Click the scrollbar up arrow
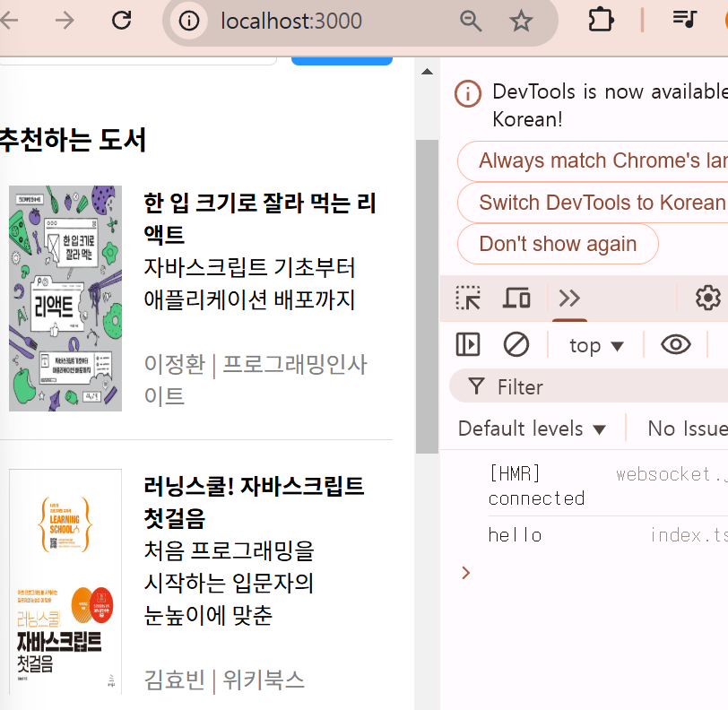Screen dimensions: 728x710 427,72
